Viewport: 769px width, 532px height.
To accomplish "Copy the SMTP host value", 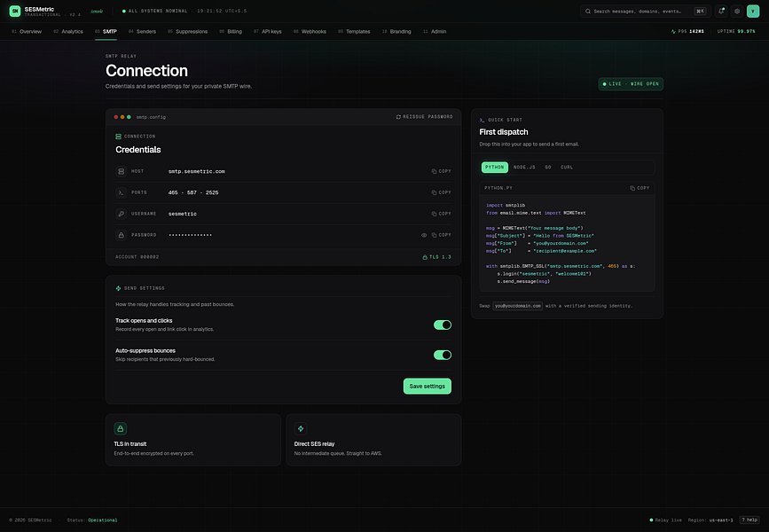I will pos(441,171).
